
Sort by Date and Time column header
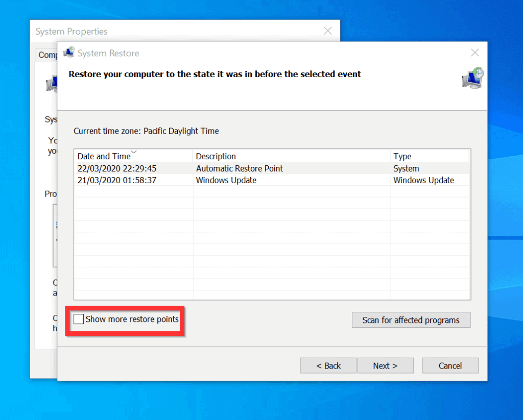coord(133,156)
